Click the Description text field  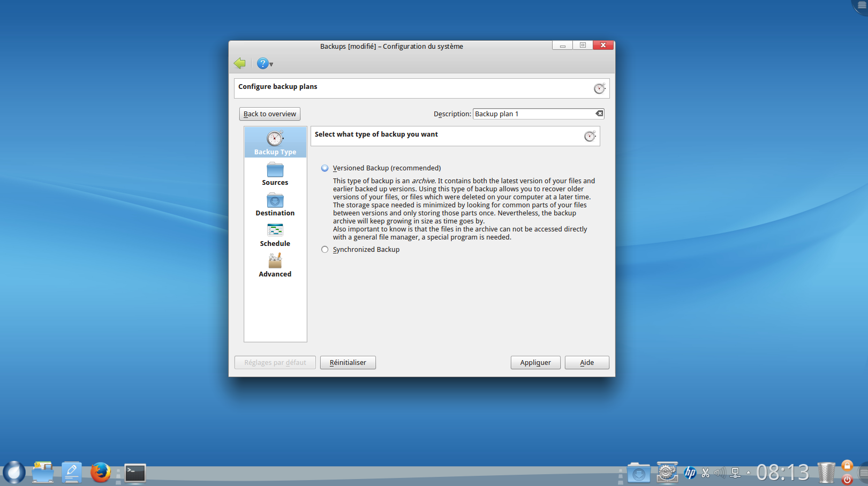[x=533, y=114]
